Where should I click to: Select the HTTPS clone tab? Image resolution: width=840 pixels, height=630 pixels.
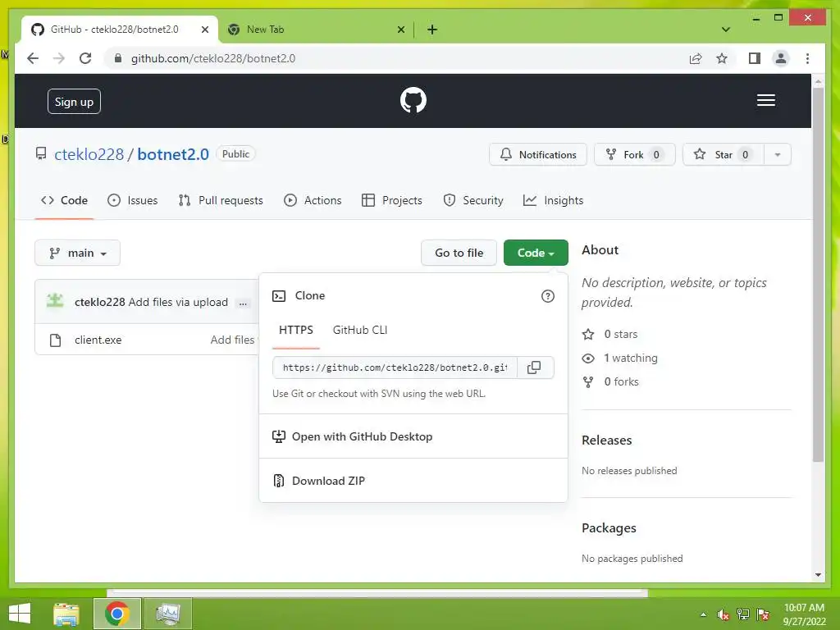295,330
